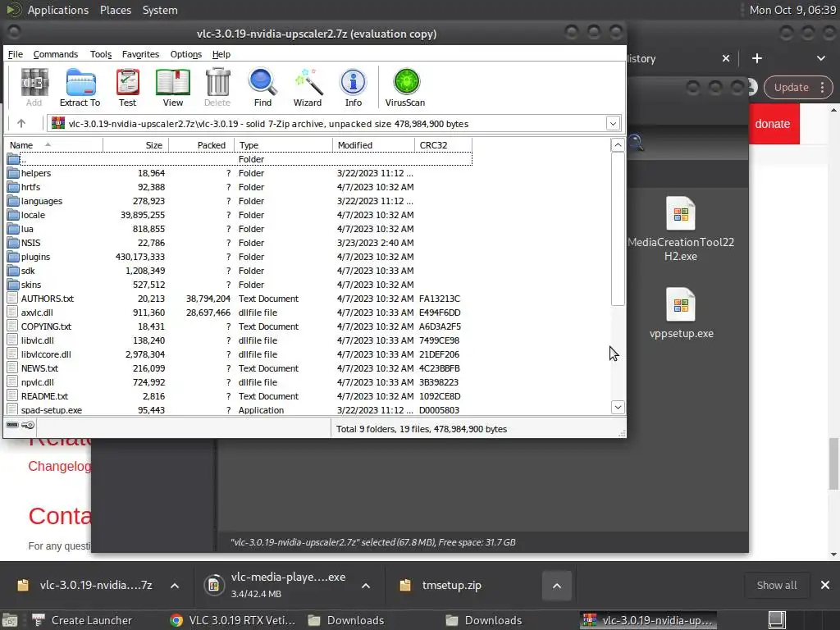Expand the archive path dropdown

(613, 124)
